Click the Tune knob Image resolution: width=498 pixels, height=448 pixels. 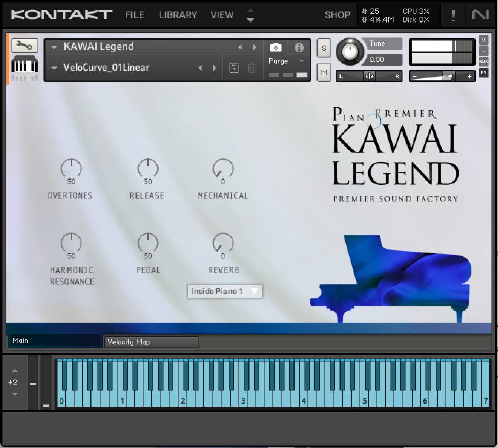[x=350, y=52]
